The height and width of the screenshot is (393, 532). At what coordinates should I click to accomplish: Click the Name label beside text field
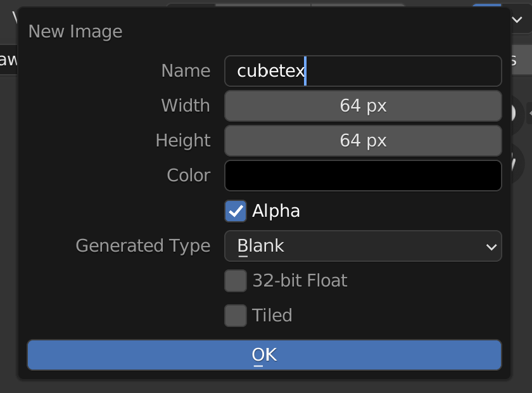(x=186, y=71)
